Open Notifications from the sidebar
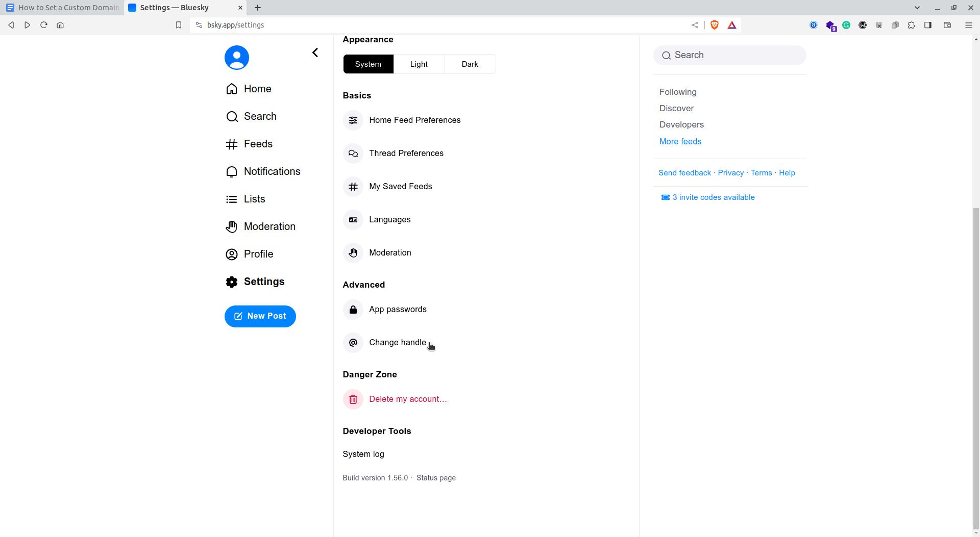 click(x=272, y=171)
